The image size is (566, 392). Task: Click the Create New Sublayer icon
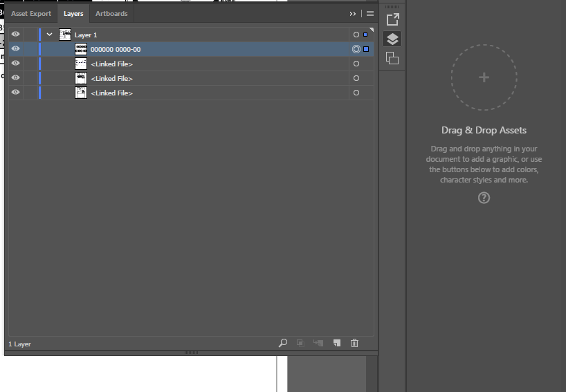tap(318, 343)
